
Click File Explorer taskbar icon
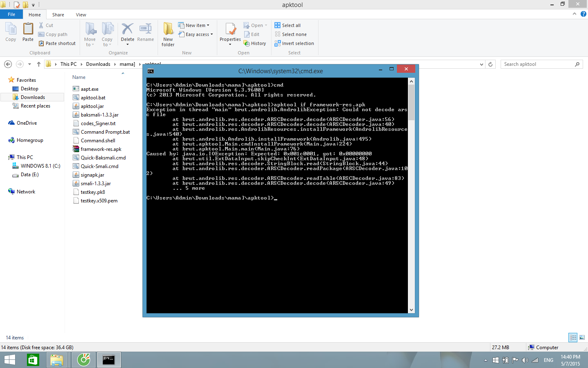point(57,360)
